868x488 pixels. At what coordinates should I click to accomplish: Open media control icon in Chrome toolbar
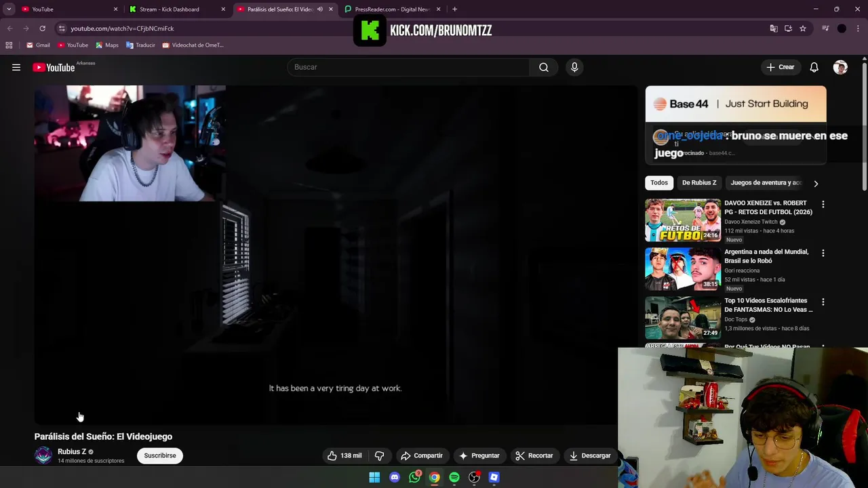pos(825,28)
